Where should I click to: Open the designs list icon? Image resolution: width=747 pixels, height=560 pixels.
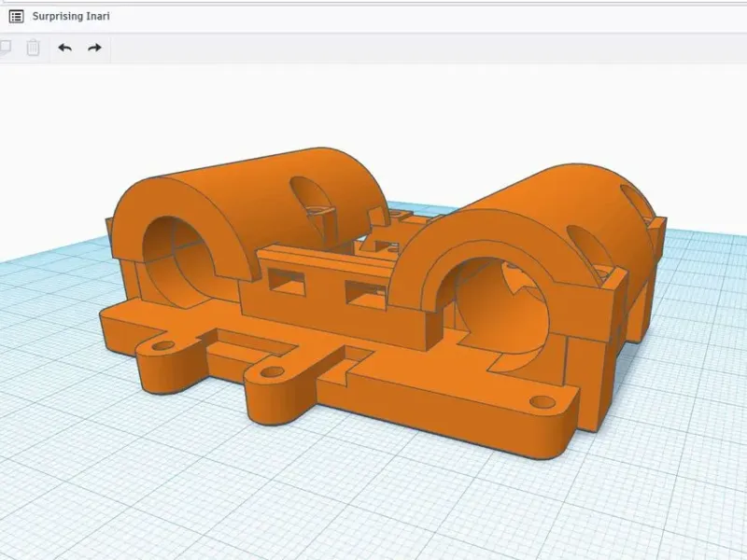pos(16,17)
